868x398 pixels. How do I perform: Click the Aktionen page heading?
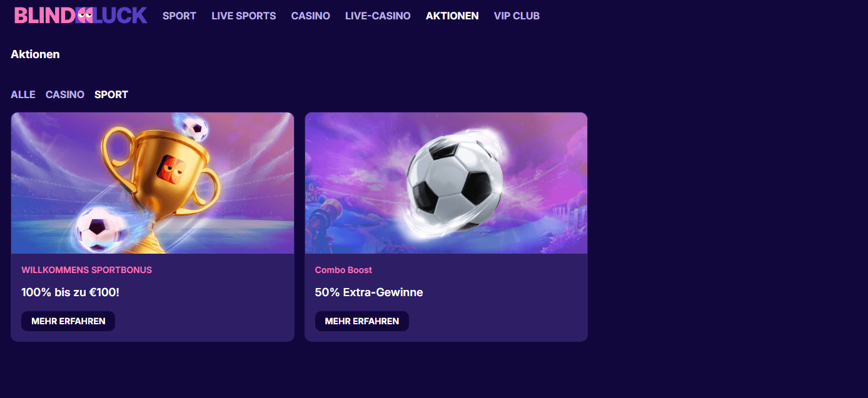click(x=35, y=54)
